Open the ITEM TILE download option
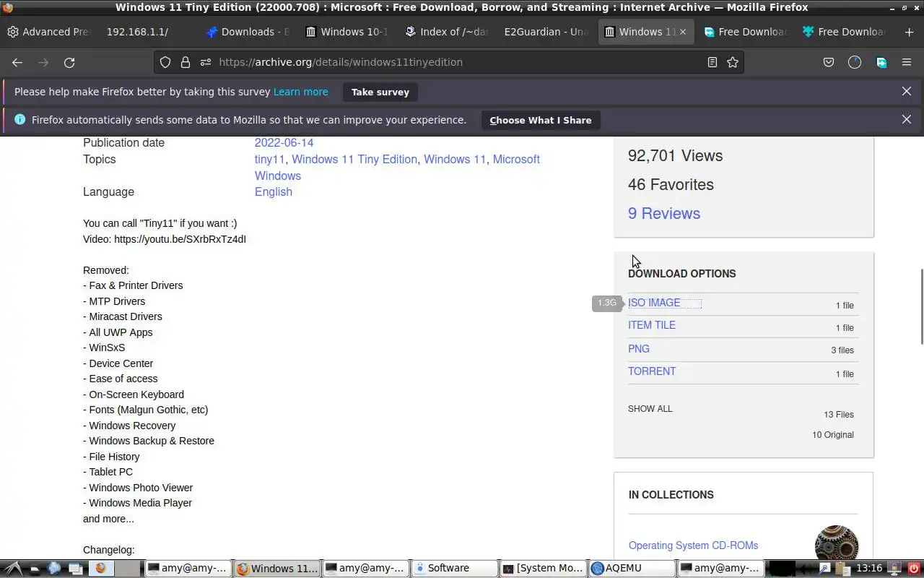Viewport: 924px width, 578px height. coord(652,325)
